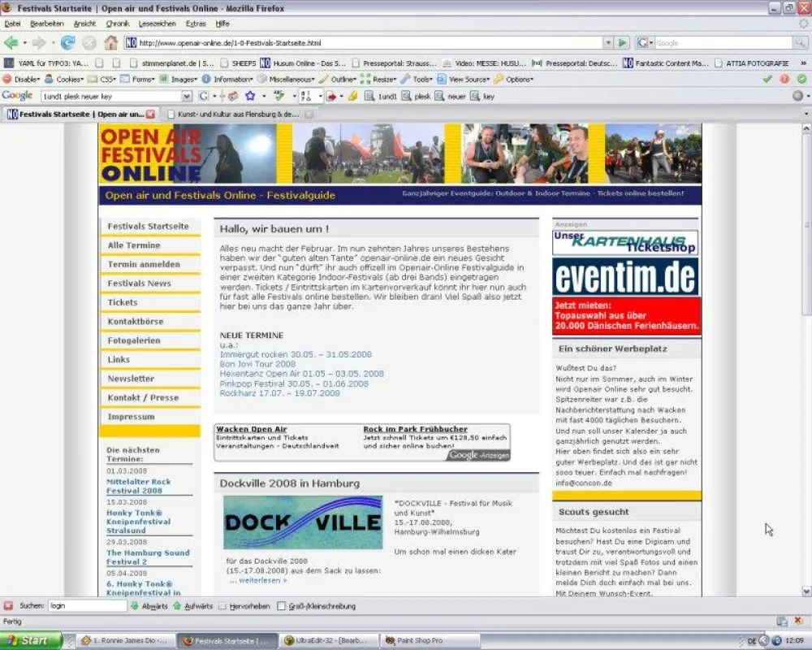The image size is (812, 650).
Task: Click the green Go button beside the URL
Action: [x=623, y=42]
